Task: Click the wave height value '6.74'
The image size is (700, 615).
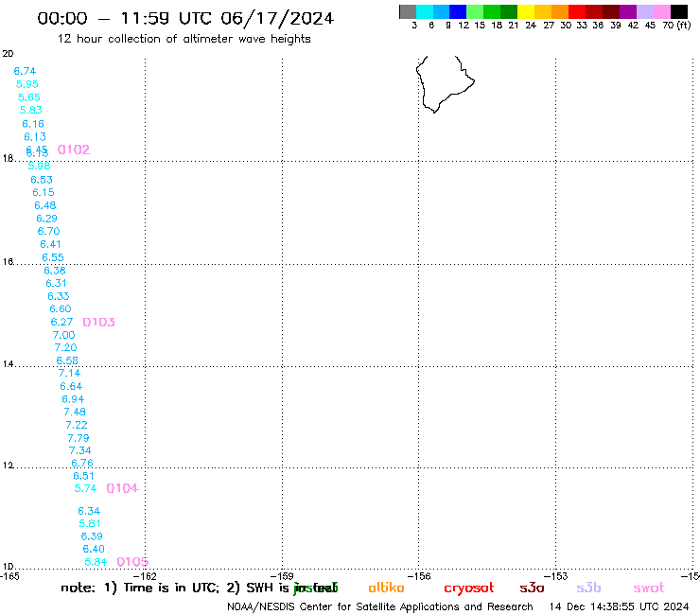Action: coord(25,71)
